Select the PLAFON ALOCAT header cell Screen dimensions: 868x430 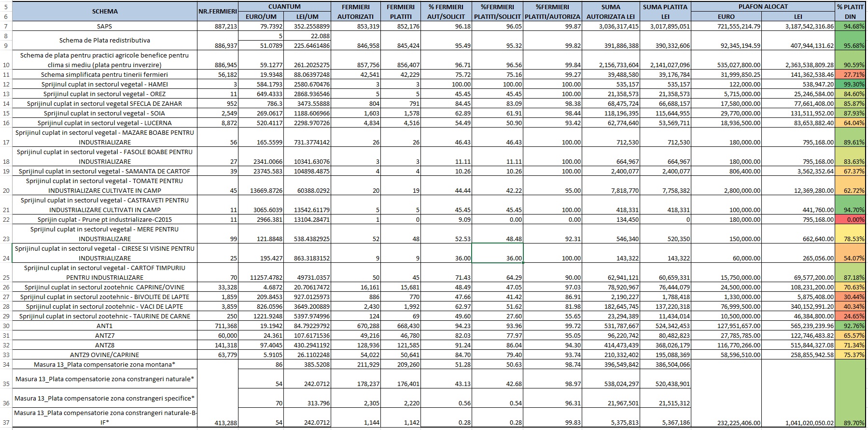[763, 7]
